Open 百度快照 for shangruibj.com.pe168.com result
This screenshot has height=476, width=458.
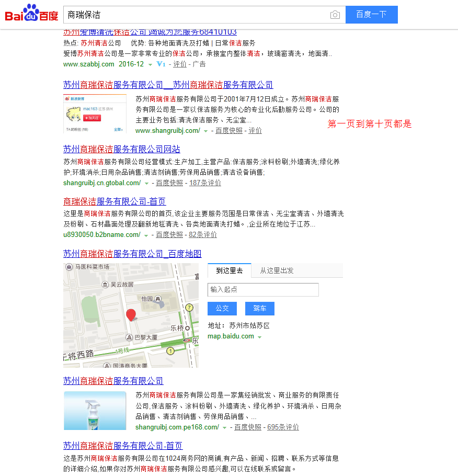248,427
